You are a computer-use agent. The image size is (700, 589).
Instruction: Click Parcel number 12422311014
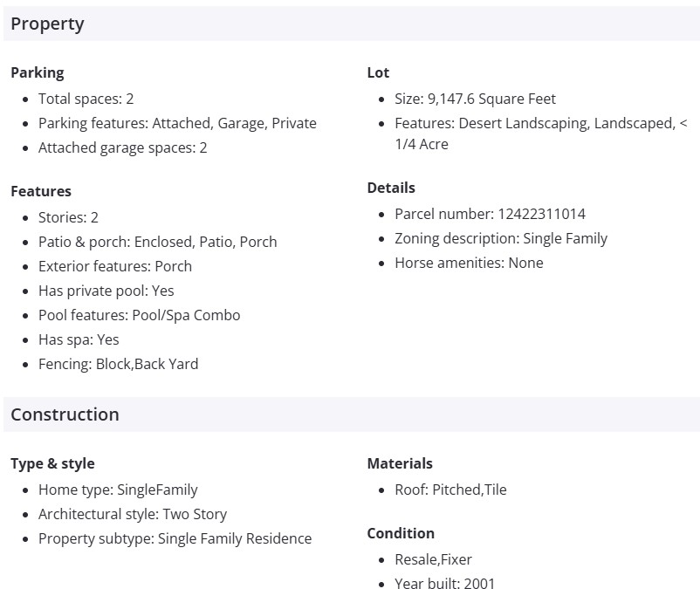pos(490,214)
